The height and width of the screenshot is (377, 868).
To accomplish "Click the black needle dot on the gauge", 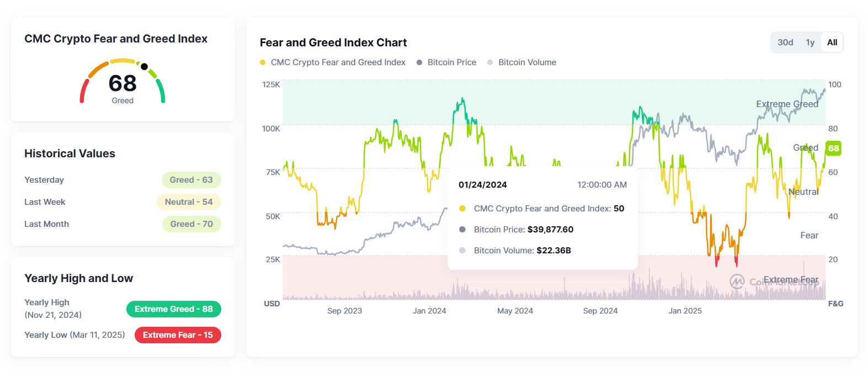I will pos(145,67).
